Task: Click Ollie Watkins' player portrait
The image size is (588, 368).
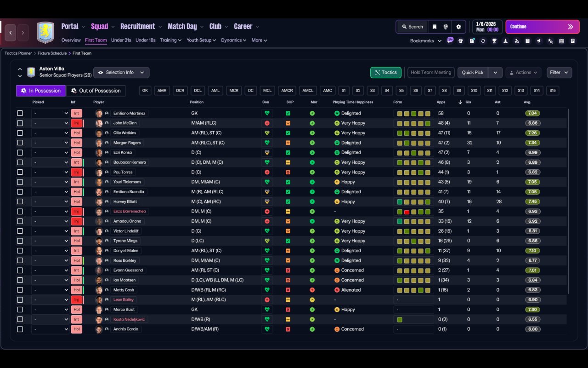Action: [x=99, y=133]
